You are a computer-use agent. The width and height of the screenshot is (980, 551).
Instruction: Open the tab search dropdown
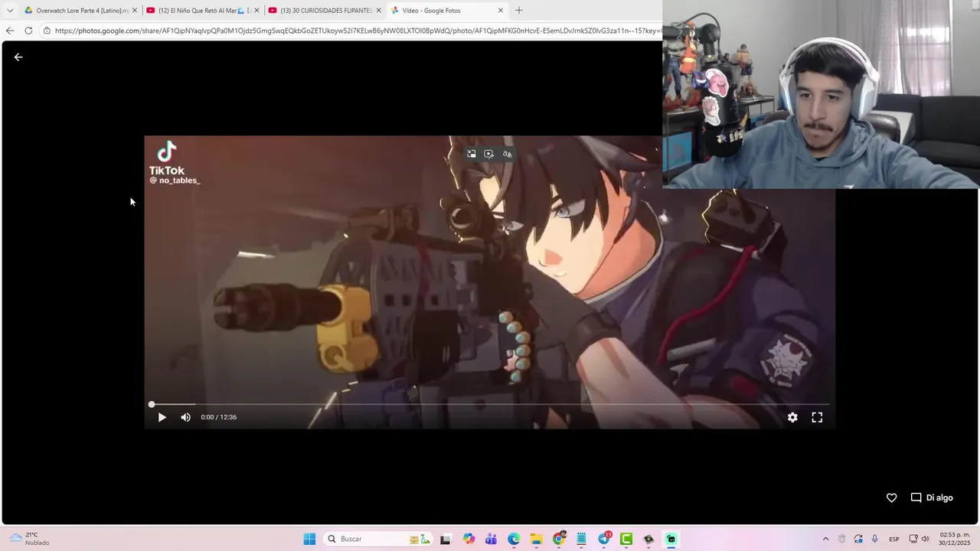(10, 11)
